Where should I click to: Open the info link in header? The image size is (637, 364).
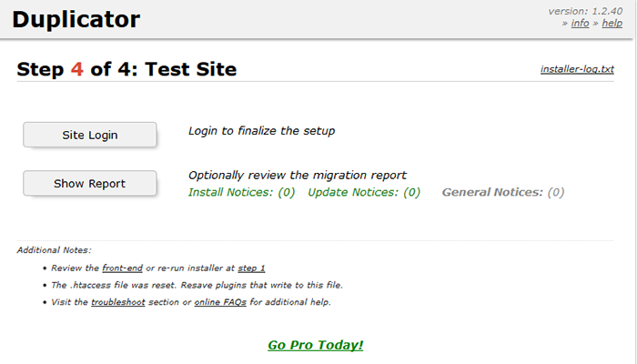(580, 23)
